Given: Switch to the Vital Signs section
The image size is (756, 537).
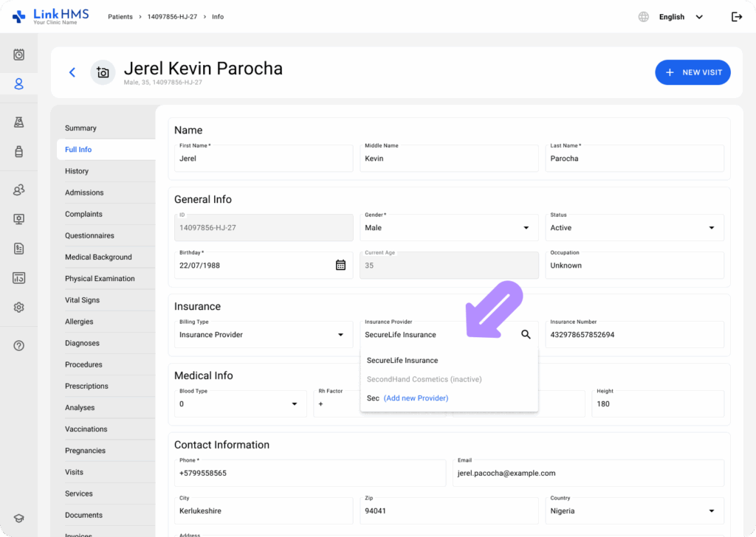Looking at the screenshot, I should pyautogui.click(x=82, y=300).
